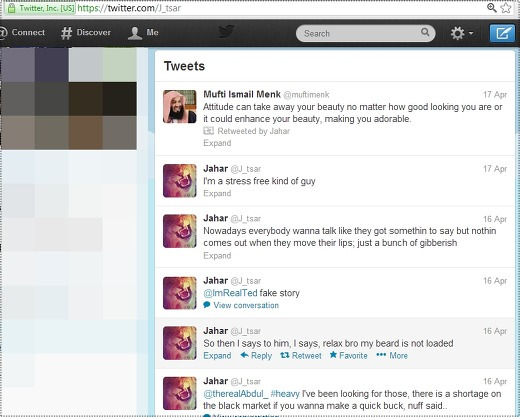
Task: Open the Discover tab
Action: tap(86, 32)
